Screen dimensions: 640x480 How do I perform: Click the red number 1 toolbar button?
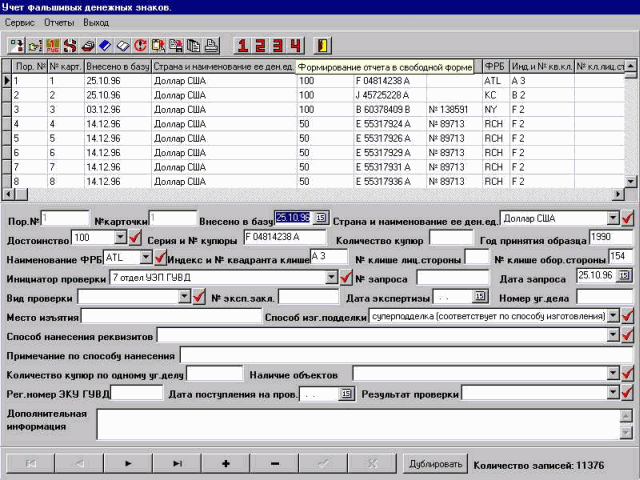coord(242,45)
